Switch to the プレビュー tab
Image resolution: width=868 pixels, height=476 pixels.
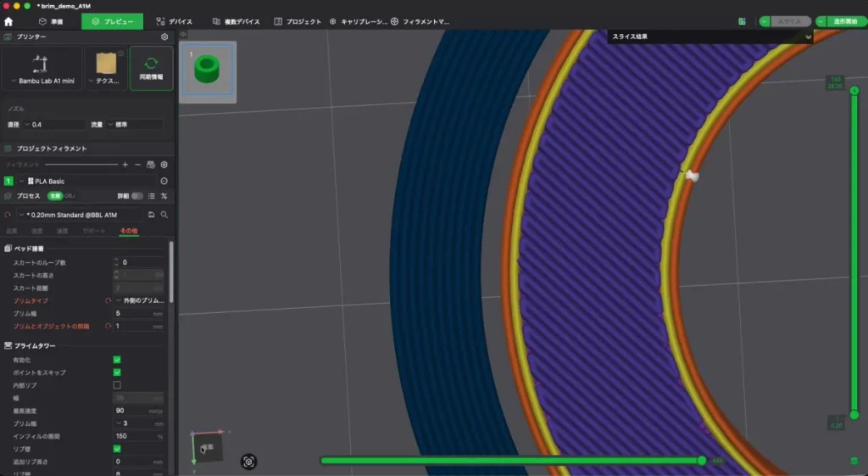113,21
